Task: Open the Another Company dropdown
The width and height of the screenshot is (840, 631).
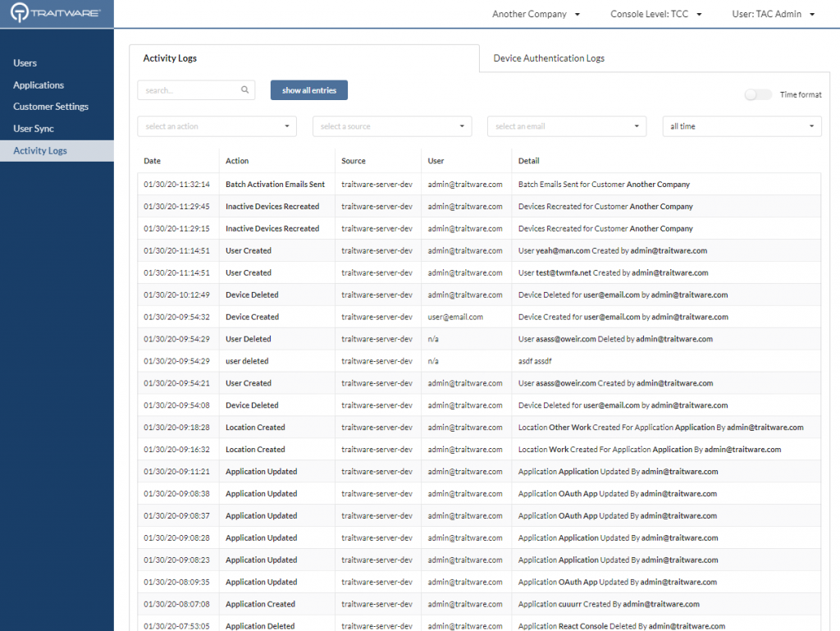Action: click(x=536, y=14)
